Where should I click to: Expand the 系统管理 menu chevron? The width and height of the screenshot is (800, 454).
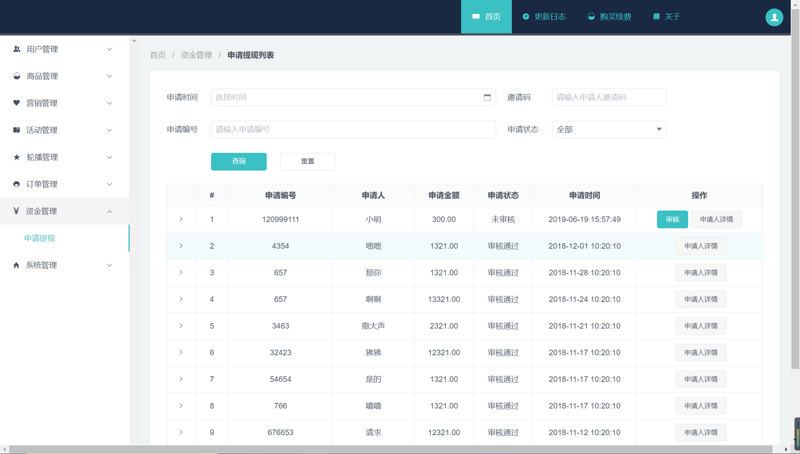click(109, 265)
